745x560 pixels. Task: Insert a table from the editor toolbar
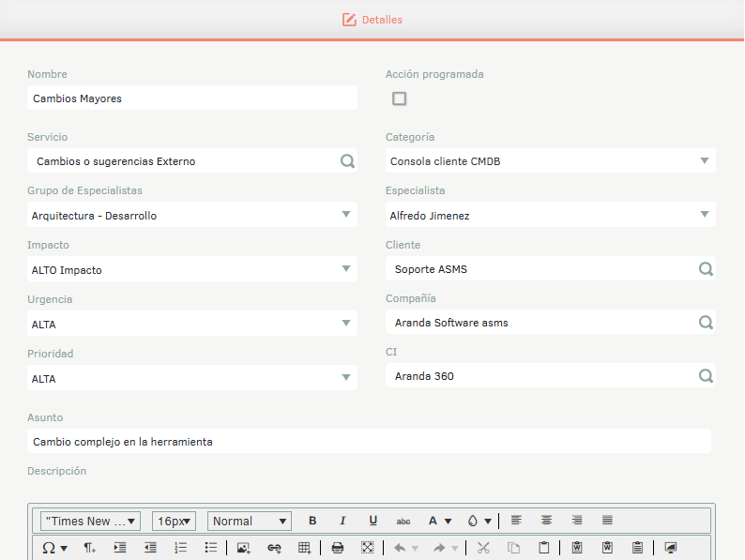coord(304,548)
